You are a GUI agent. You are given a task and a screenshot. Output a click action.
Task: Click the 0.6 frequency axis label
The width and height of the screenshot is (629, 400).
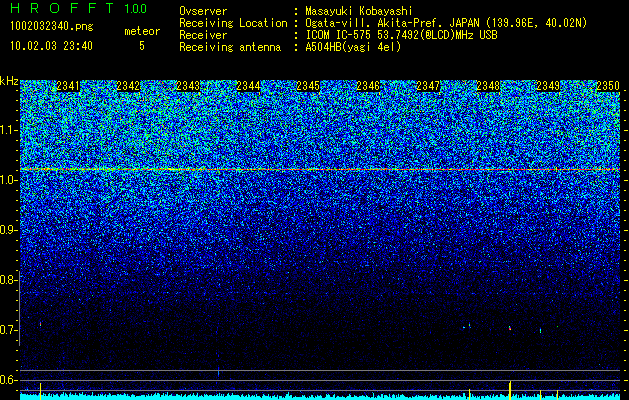(x=8, y=380)
